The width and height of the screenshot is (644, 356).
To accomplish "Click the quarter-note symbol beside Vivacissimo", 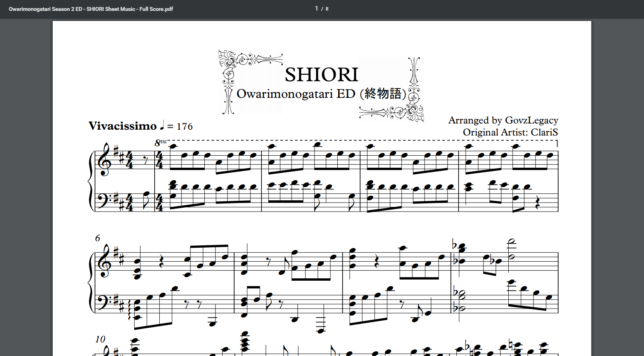I will [162, 125].
